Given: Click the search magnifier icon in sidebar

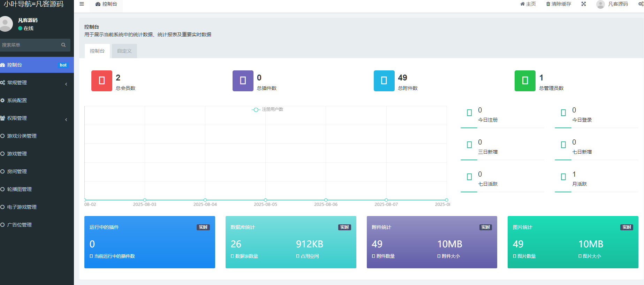Looking at the screenshot, I should pyautogui.click(x=63, y=45).
